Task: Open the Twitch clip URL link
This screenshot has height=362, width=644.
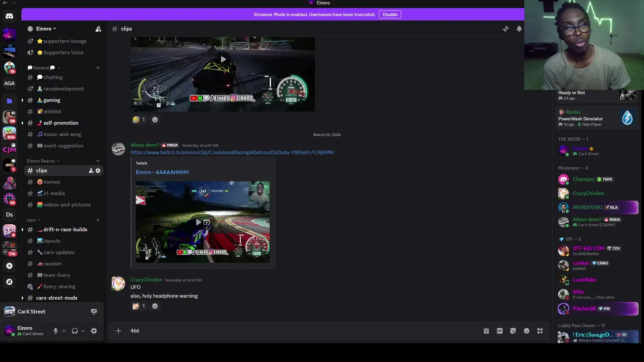Action: click(232, 152)
